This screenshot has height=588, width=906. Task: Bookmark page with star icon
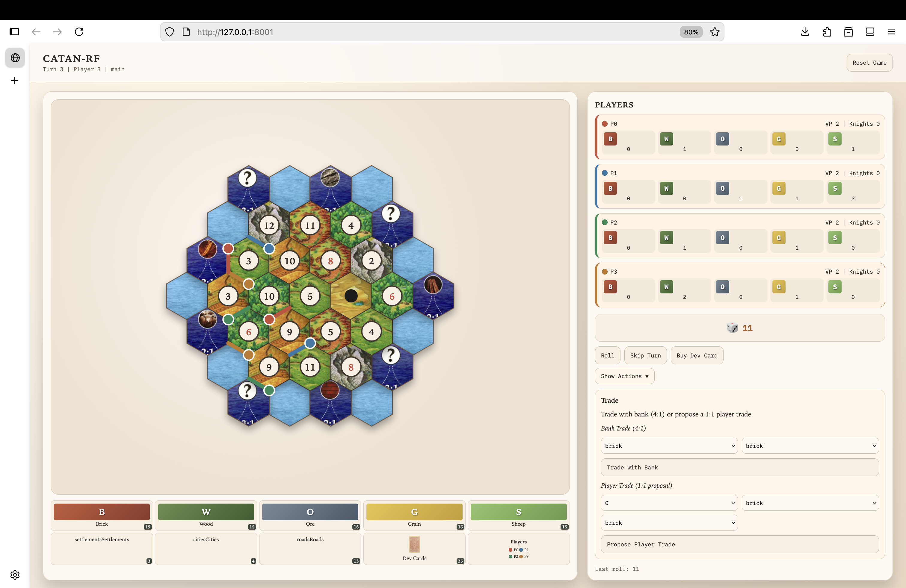tap(715, 32)
